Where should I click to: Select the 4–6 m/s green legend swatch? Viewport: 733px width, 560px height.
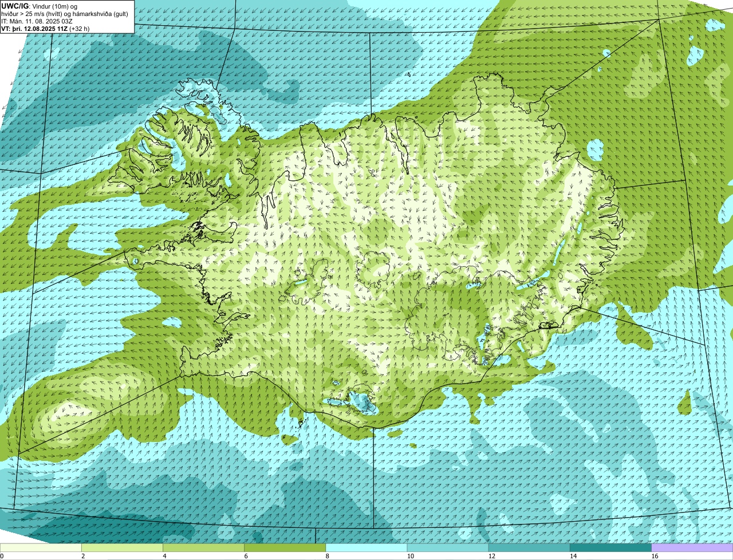pyautogui.click(x=203, y=547)
